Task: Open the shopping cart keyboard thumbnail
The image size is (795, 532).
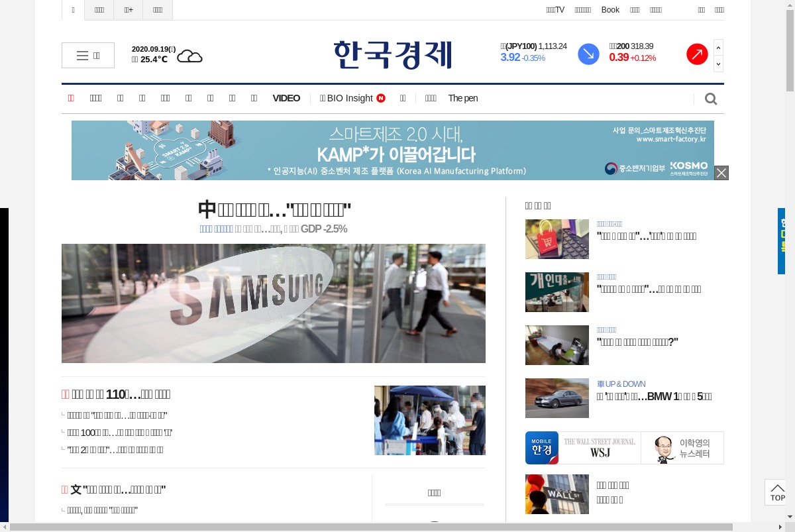Action: tap(557, 239)
